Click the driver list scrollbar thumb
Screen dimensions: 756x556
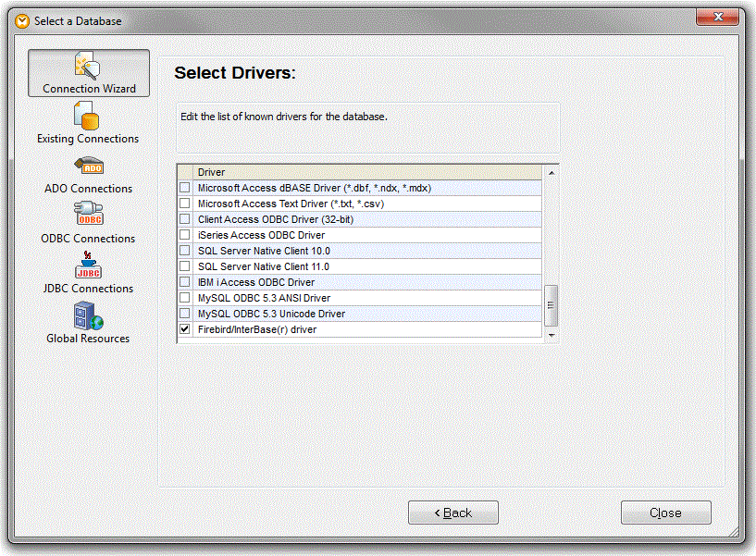pos(552,305)
